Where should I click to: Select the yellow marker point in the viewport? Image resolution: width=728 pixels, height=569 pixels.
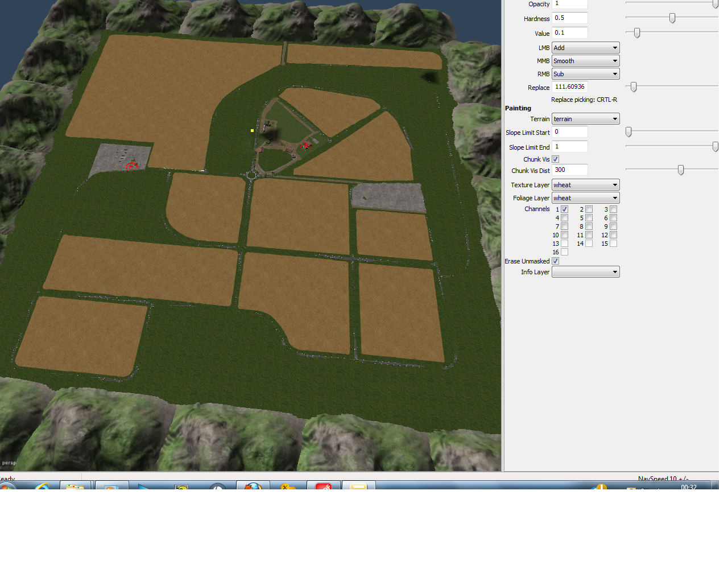click(252, 130)
